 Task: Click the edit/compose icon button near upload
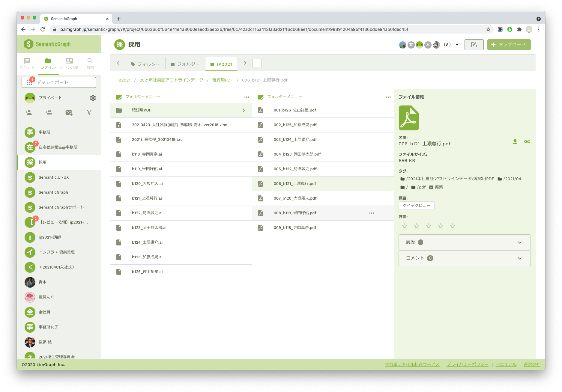tap(474, 45)
